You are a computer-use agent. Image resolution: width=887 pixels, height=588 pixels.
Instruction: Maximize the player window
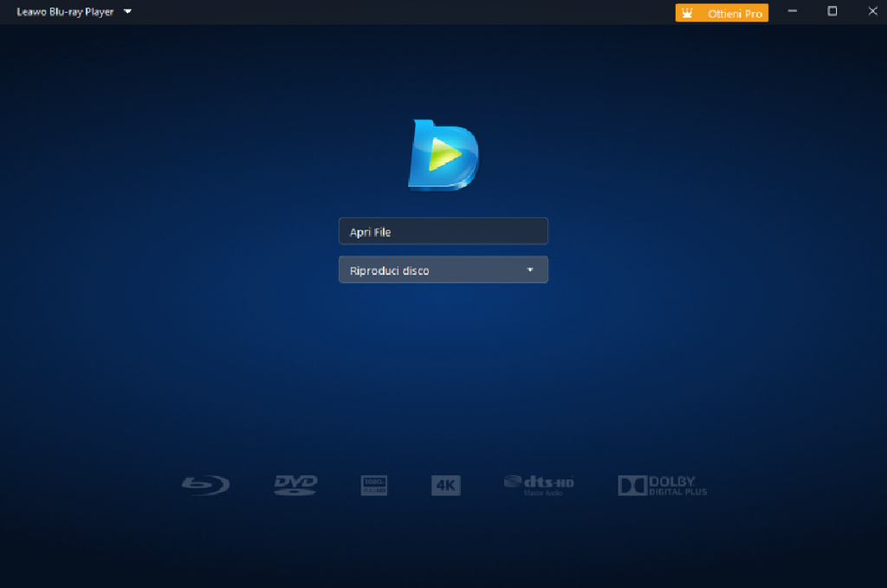pos(832,11)
